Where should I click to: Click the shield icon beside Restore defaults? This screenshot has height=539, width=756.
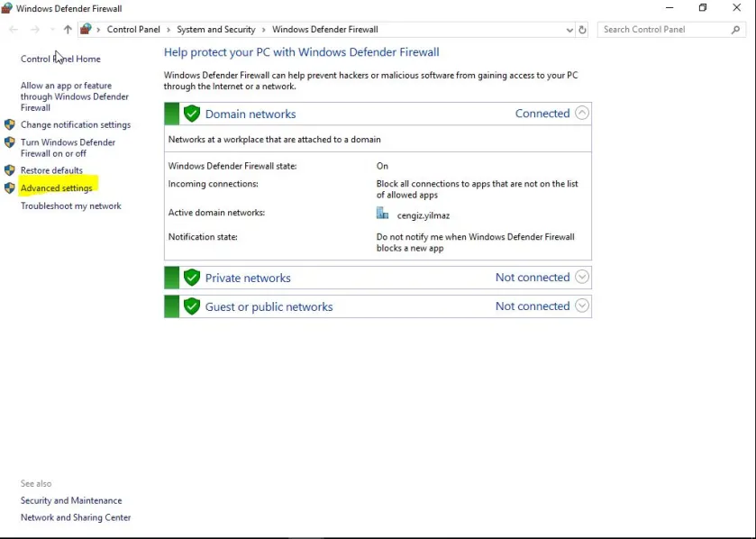(x=10, y=169)
